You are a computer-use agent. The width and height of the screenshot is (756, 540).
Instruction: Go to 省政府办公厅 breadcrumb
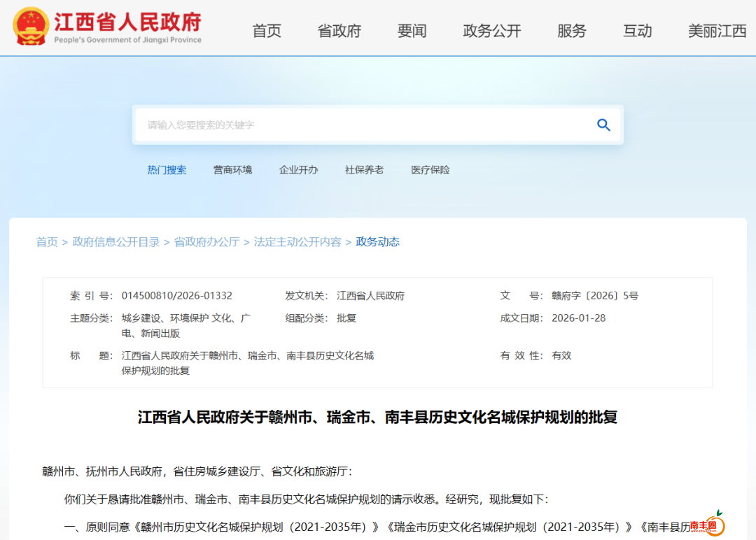click(206, 242)
